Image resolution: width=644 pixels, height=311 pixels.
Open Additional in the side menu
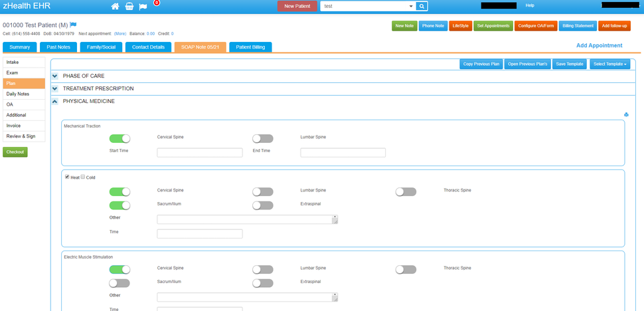point(24,116)
